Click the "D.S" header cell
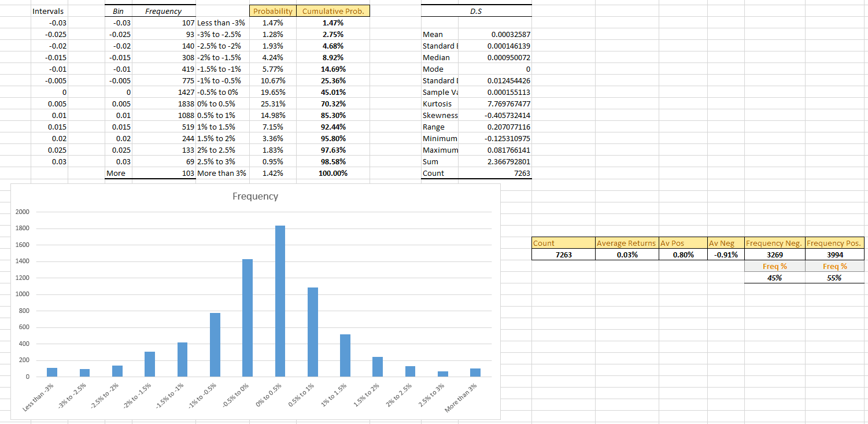The height and width of the screenshot is (424, 868). click(x=477, y=12)
